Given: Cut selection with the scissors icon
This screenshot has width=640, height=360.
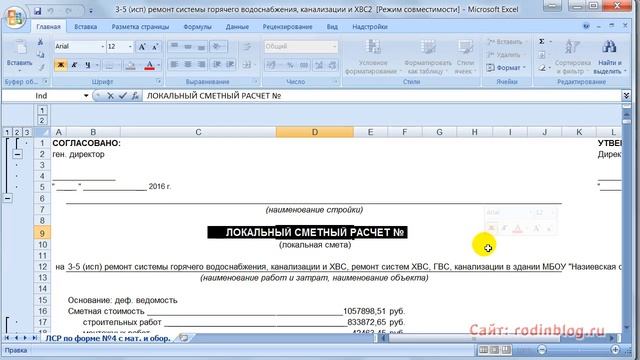Looking at the screenshot, I should [40, 42].
